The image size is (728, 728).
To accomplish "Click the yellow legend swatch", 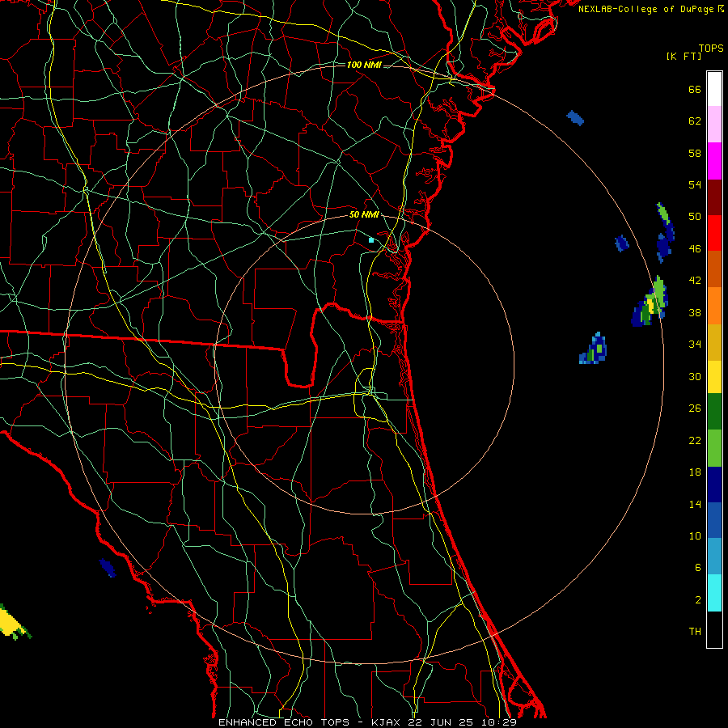I will tap(714, 377).
